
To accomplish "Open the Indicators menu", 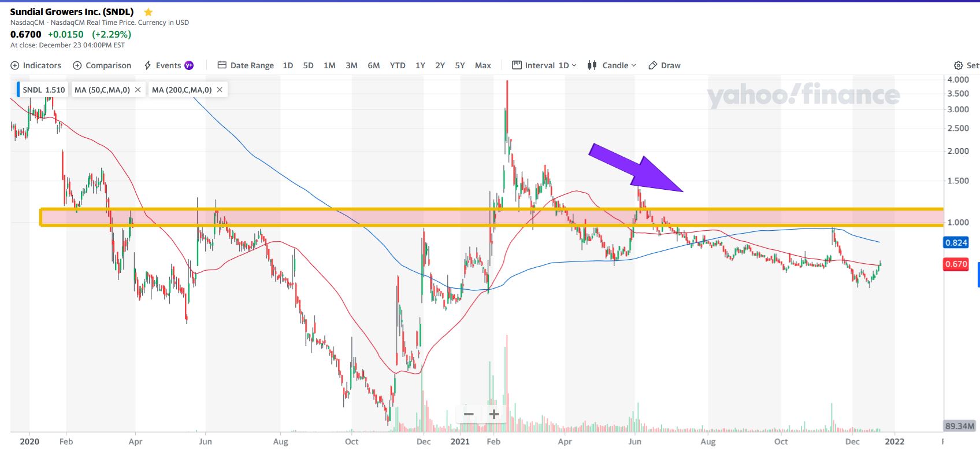I will click(x=36, y=65).
